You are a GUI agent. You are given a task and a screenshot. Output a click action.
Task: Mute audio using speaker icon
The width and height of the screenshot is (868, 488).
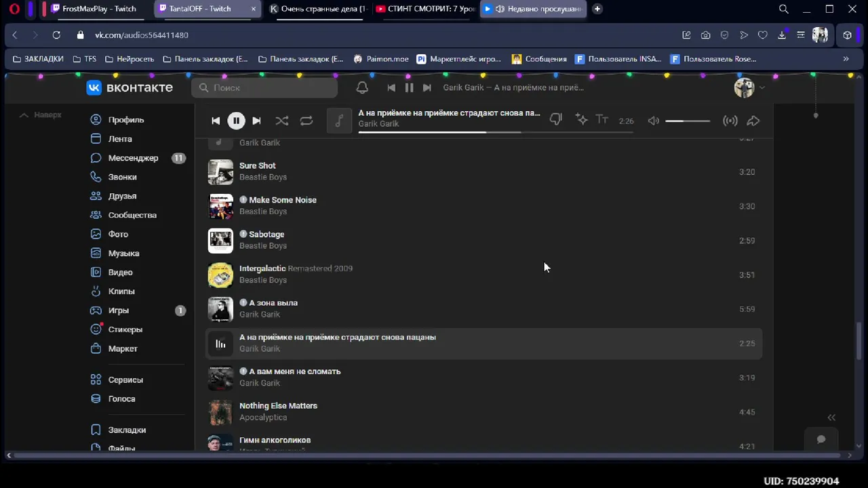[x=653, y=121]
